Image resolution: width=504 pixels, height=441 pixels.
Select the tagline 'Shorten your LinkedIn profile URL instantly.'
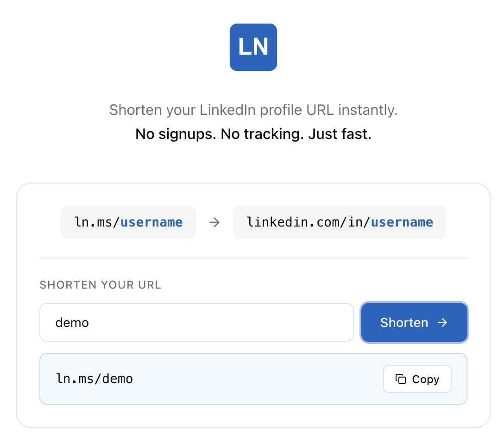253,110
